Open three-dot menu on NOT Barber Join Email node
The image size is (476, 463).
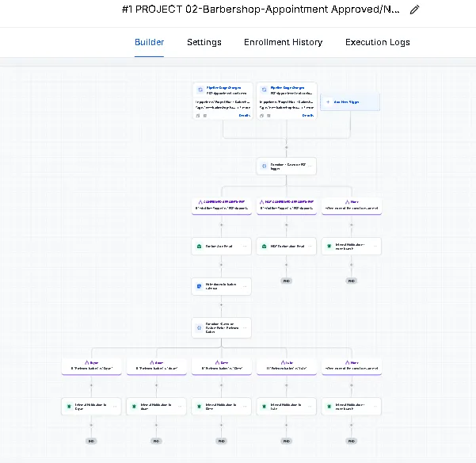click(x=310, y=247)
